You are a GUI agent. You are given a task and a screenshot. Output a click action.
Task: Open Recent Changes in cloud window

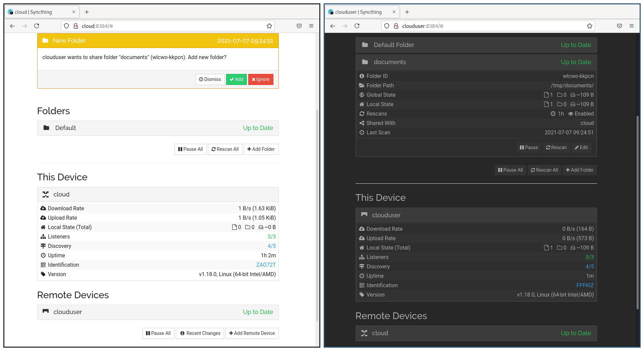(x=200, y=333)
